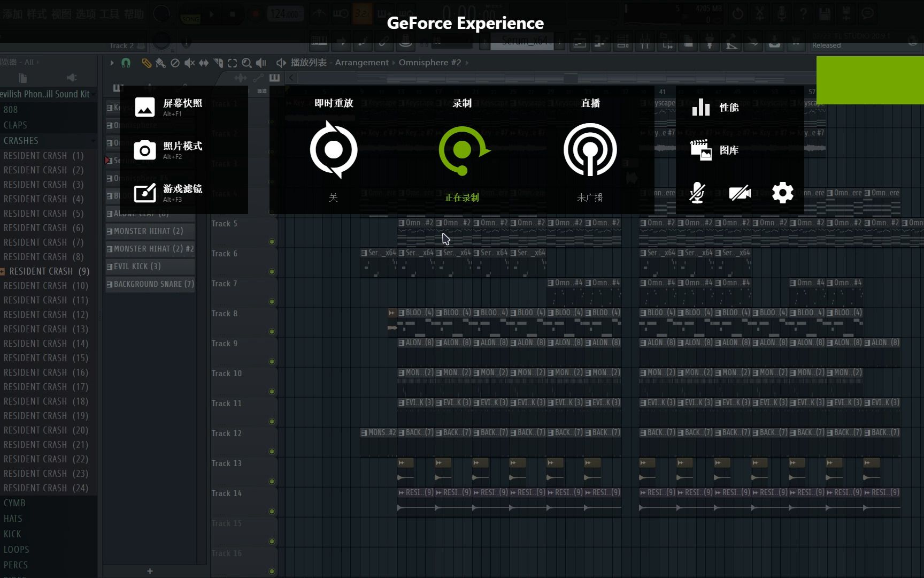The image size is (924, 578).
Task: Pick BACKGROUND SNARE (7) in picker
Action: point(150,284)
